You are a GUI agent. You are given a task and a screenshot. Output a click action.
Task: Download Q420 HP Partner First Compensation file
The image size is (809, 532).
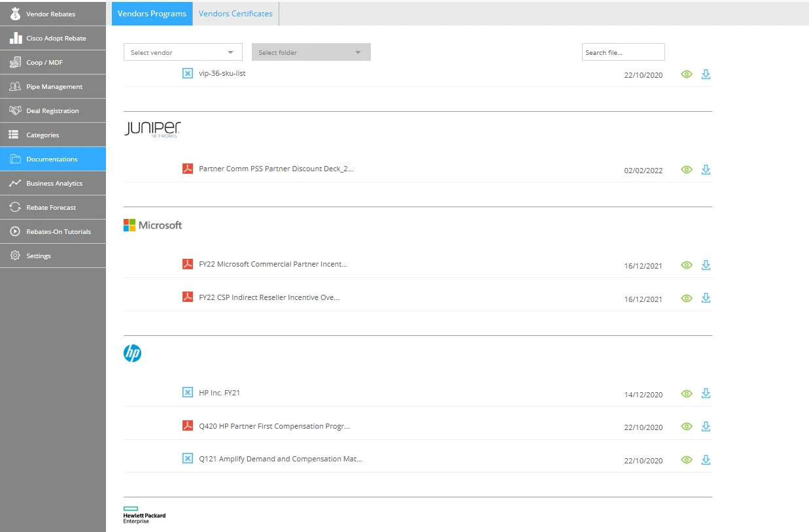(706, 426)
